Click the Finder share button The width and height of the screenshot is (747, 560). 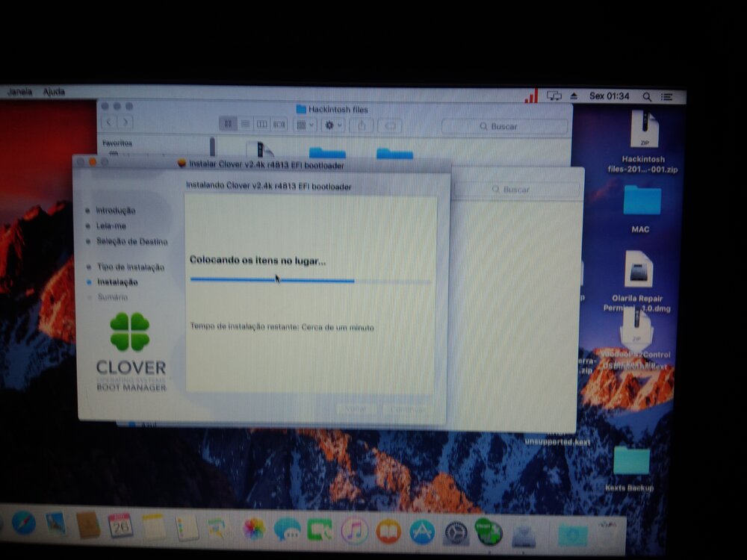[x=361, y=125]
